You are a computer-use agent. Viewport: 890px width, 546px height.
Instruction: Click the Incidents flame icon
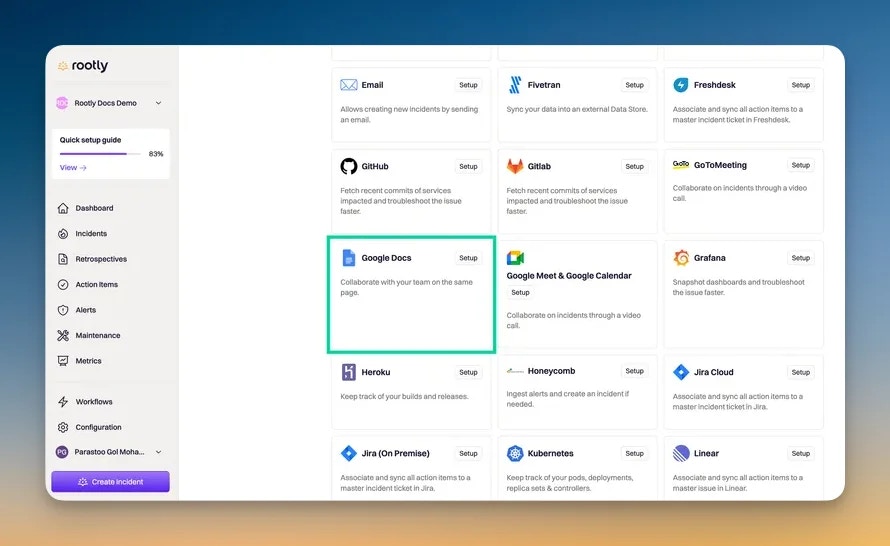(x=63, y=234)
